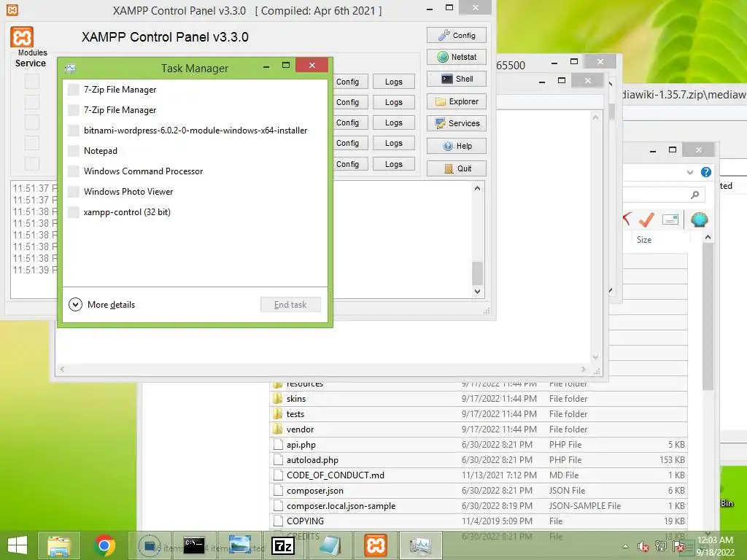Show hidden tray icons arrow
This screenshot has width=747, height=560.
pyautogui.click(x=625, y=546)
